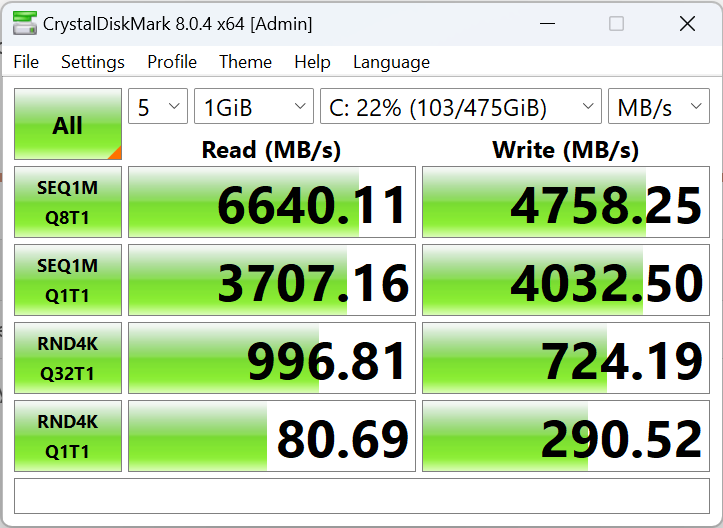Select the 80.69 read result
This screenshot has height=528, width=723.
(272, 436)
